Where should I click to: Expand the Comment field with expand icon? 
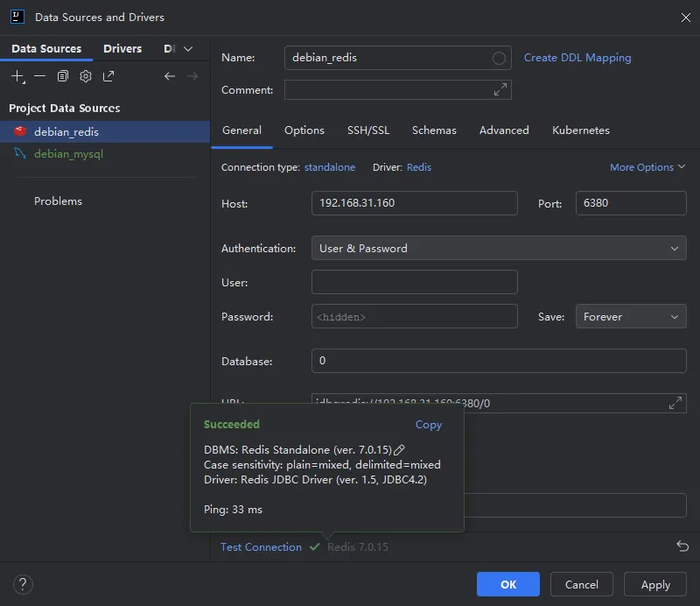tap(500, 89)
